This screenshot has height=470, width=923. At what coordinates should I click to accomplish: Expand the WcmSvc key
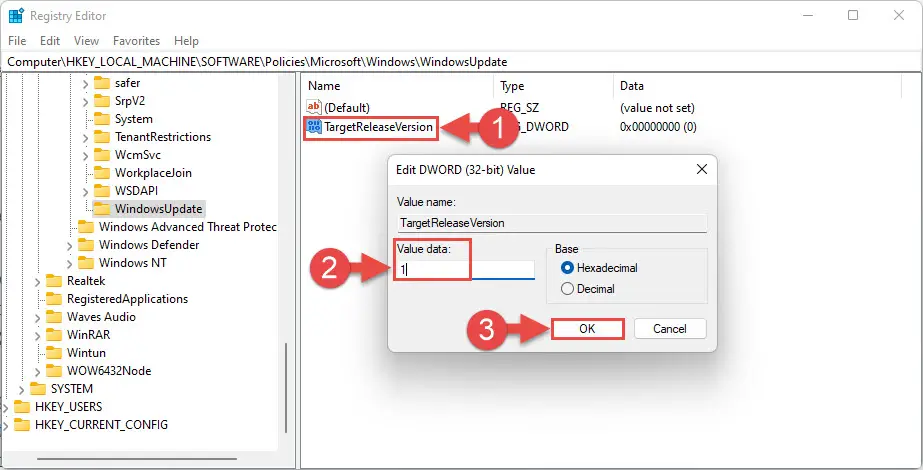[x=85, y=155]
